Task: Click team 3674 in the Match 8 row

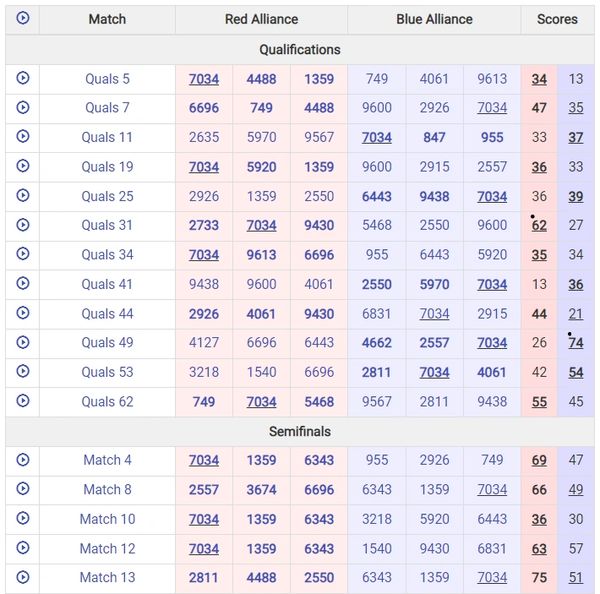Action: tap(262, 490)
